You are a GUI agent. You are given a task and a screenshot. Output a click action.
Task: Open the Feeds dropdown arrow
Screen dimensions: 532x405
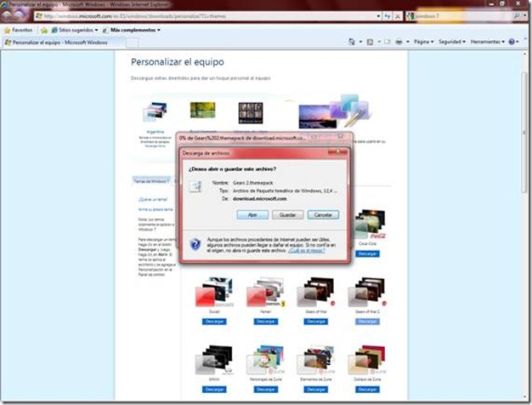tap(379, 42)
